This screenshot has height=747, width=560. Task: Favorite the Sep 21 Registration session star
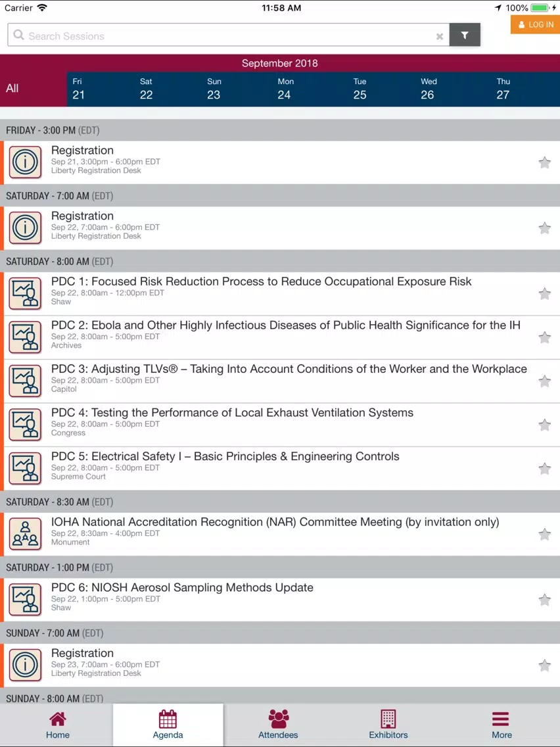(545, 162)
